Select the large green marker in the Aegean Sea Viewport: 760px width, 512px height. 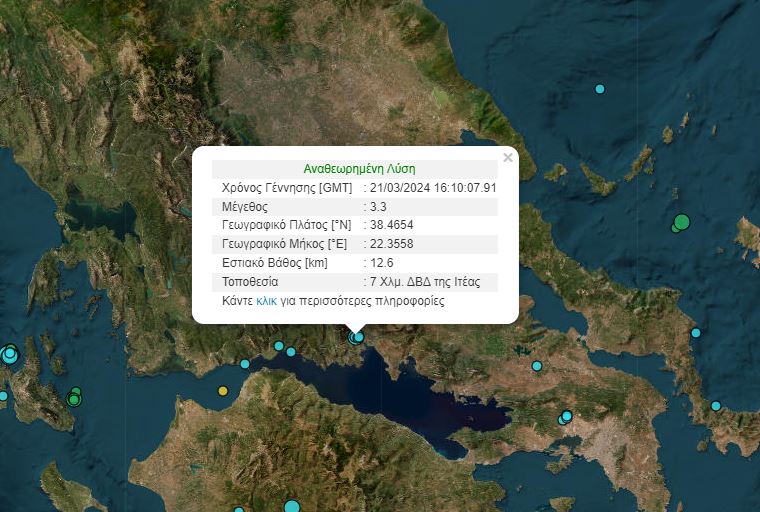pos(682,222)
